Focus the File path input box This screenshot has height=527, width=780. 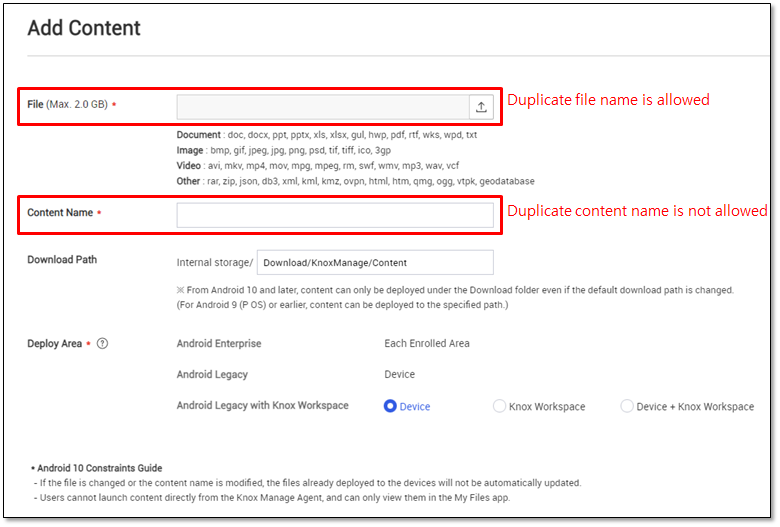[323, 107]
